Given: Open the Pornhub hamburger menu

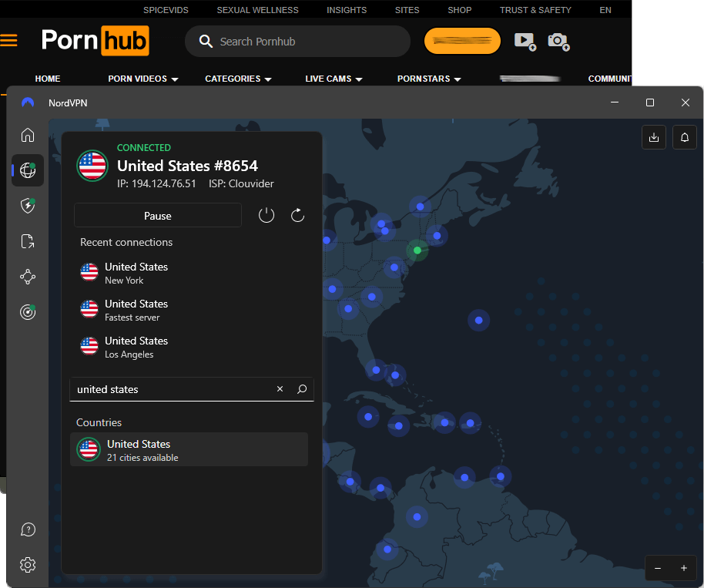Looking at the screenshot, I should click(x=8, y=40).
